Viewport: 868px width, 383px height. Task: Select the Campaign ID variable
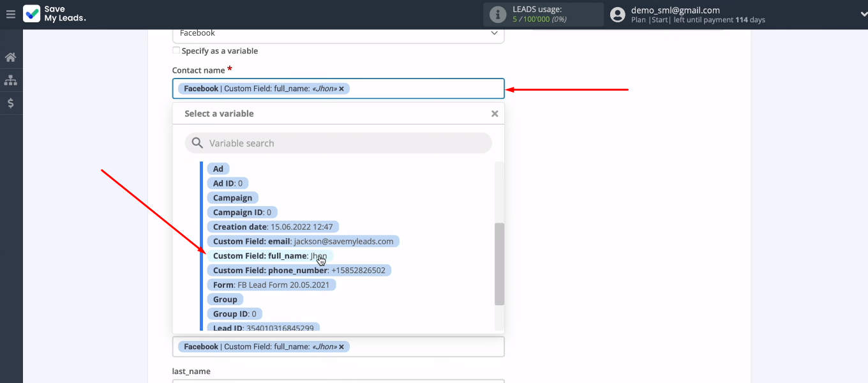(x=242, y=212)
